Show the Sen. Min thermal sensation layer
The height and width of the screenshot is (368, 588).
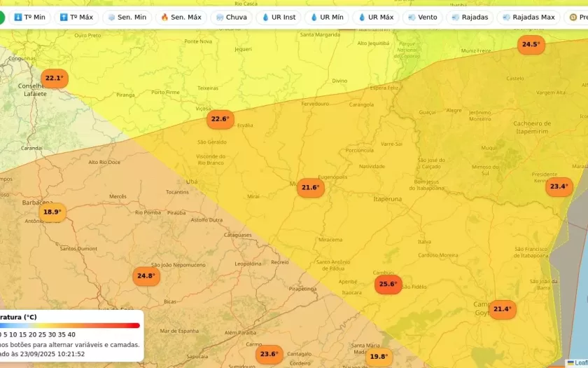click(x=127, y=17)
